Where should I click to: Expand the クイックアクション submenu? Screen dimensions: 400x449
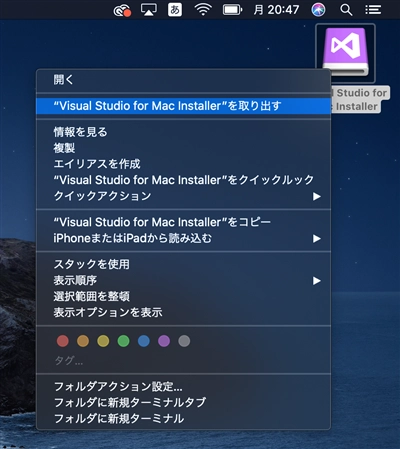tap(183, 196)
